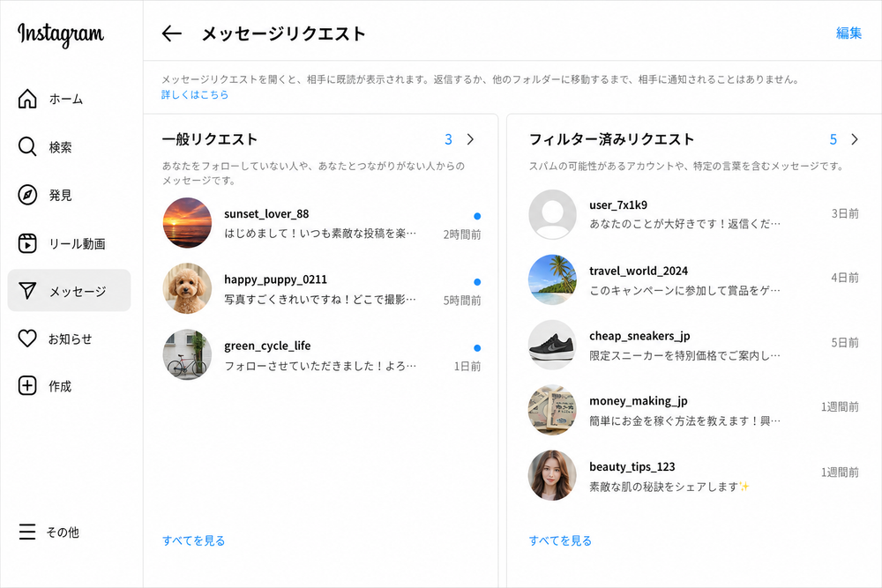
Task: Open beauty_tips_123 portrait avatar
Action: tap(552, 475)
